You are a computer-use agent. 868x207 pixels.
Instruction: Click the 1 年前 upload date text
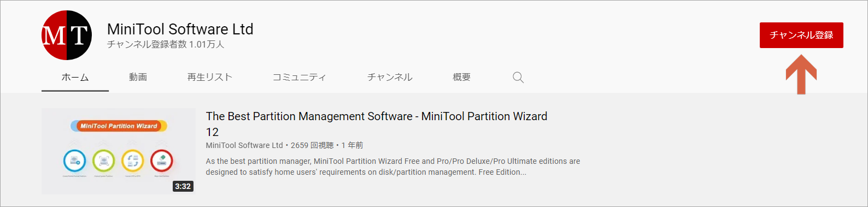[x=353, y=145]
